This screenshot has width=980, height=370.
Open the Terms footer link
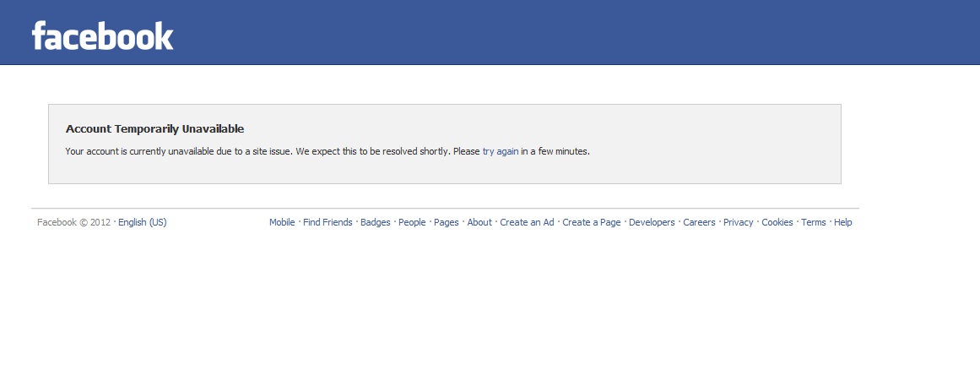[814, 223]
